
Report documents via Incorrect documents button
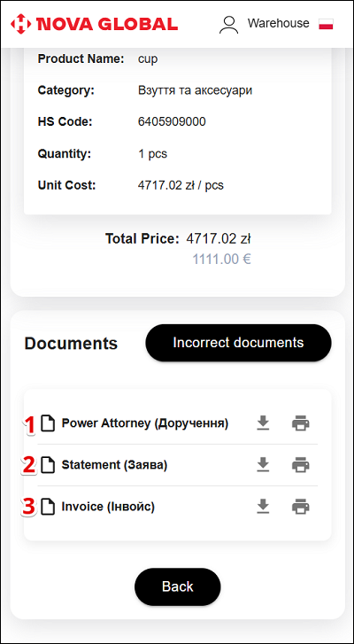coord(238,343)
